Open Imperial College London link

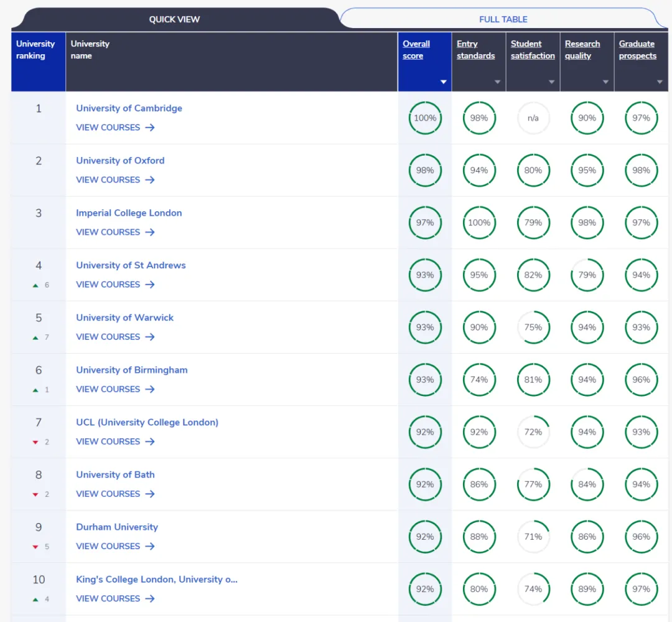coord(129,213)
